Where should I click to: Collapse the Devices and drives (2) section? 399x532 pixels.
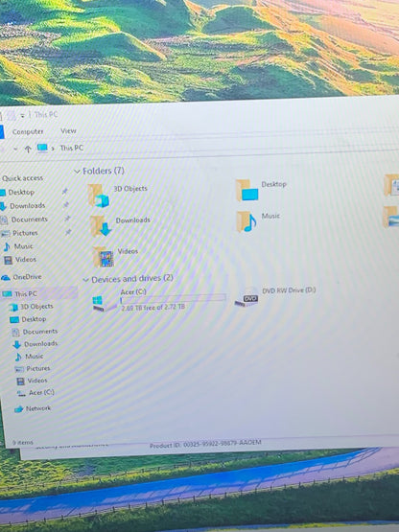coord(86,280)
